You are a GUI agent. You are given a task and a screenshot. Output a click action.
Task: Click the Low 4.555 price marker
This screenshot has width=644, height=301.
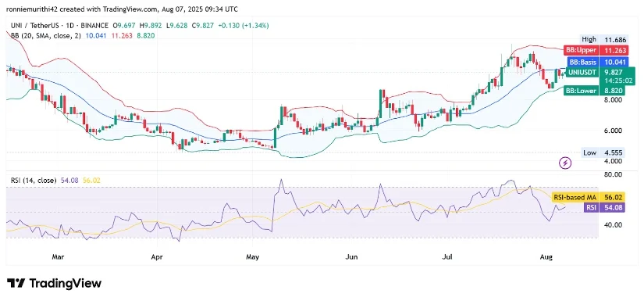click(x=604, y=153)
